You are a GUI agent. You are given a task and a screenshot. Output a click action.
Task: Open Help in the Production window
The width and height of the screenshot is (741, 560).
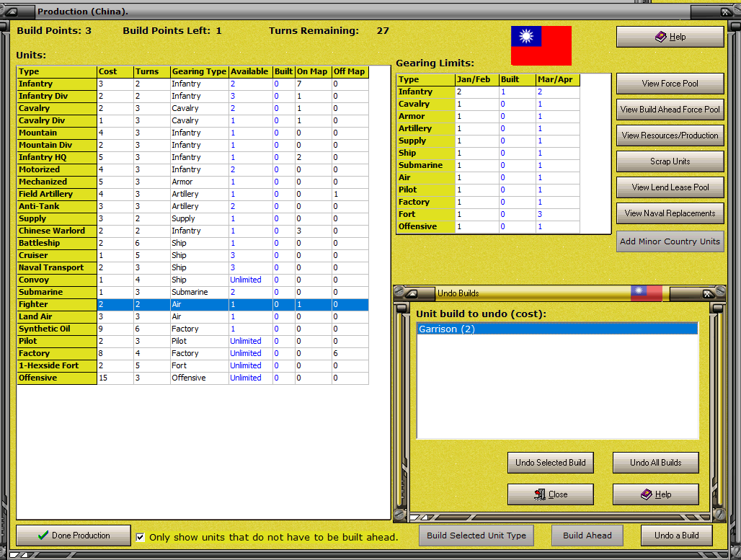[x=670, y=37]
